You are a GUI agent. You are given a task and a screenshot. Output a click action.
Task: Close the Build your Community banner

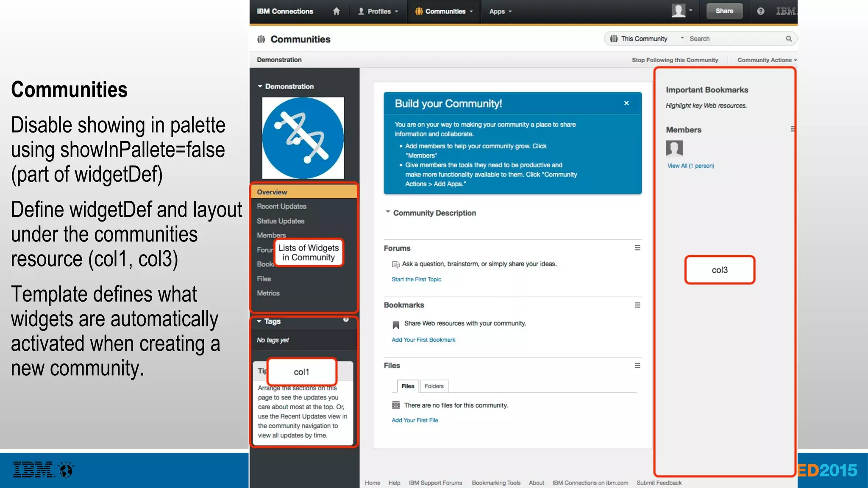[x=626, y=103]
